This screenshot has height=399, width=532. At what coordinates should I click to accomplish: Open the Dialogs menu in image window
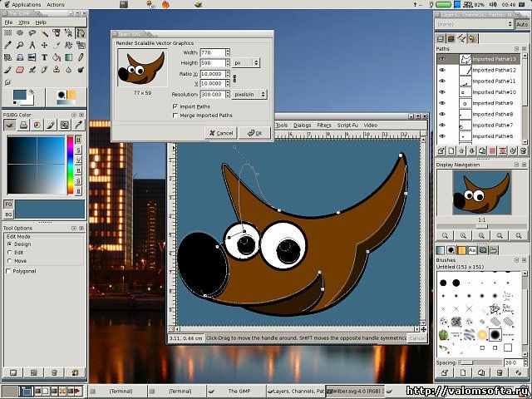tap(303, 126)
